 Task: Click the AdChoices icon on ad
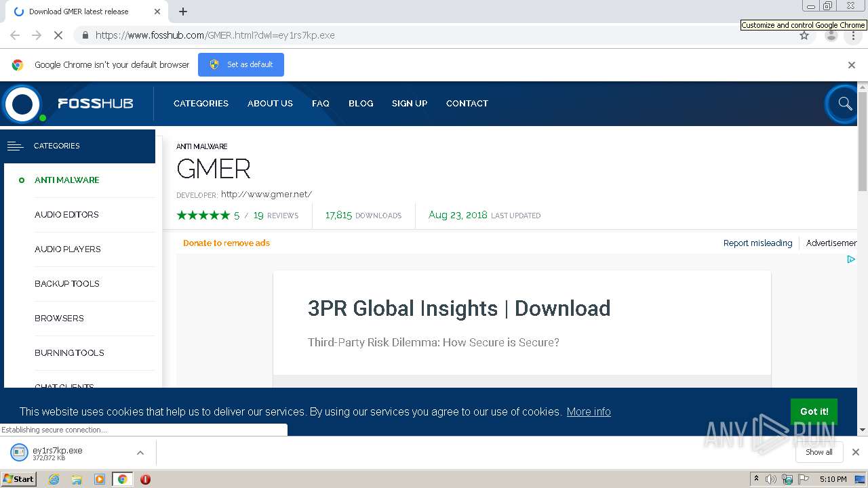click(851, 259)
